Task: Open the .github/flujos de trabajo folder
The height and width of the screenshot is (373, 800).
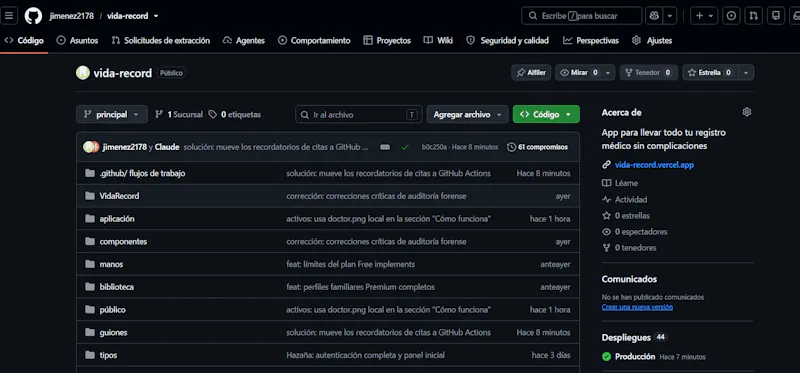Action: (142, 173)
